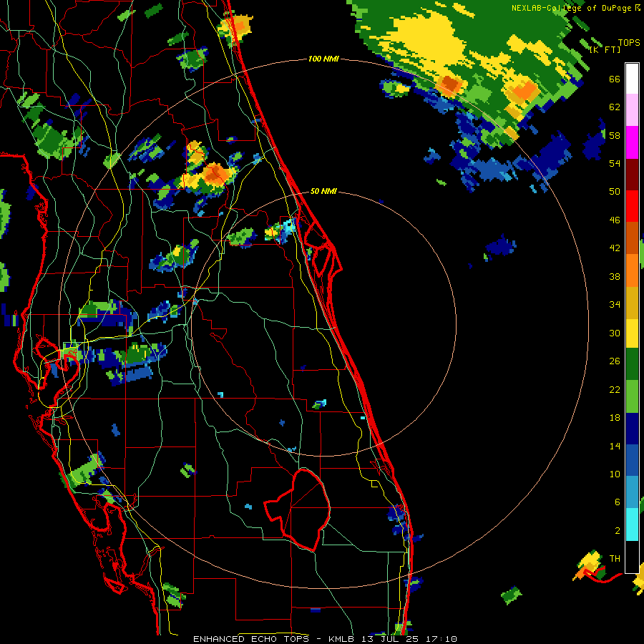The height and width of the screenshot is (644, 644).
Task: Click the "50 NMI" range ring label
Action: pyautogui.click(x=323, y=191)
